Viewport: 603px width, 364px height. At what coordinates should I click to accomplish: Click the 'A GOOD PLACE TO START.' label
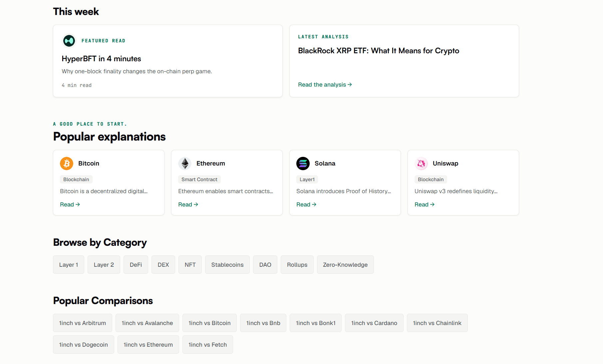[x=90, y=124]
